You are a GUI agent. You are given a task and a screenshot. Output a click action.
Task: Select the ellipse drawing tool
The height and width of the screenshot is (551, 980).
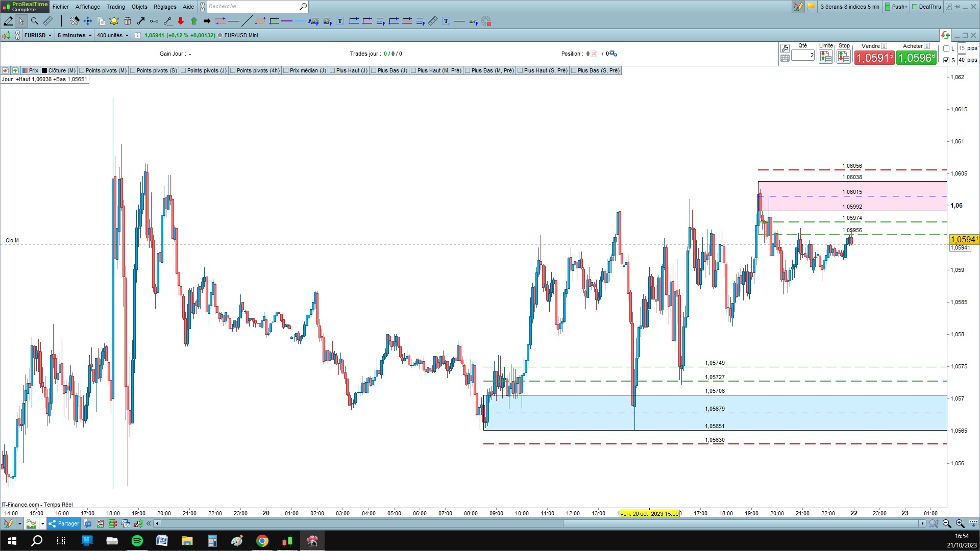click(260, 21)
